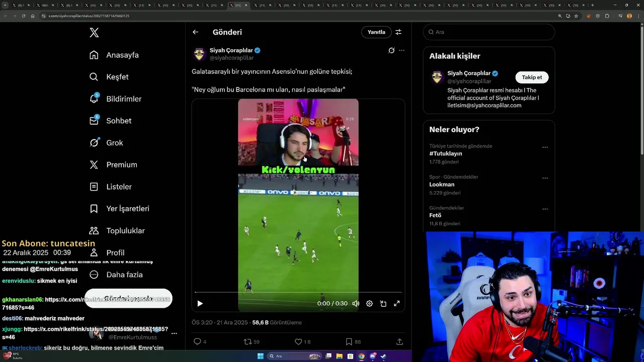Image resolution: width=644 pixels, height=362 pixels.
Task: Seek on the video progress bar
Action: pos(298,292)
